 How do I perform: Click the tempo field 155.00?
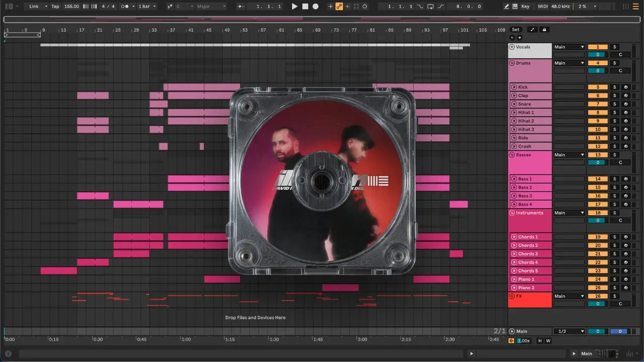click(x=72, y=7)
